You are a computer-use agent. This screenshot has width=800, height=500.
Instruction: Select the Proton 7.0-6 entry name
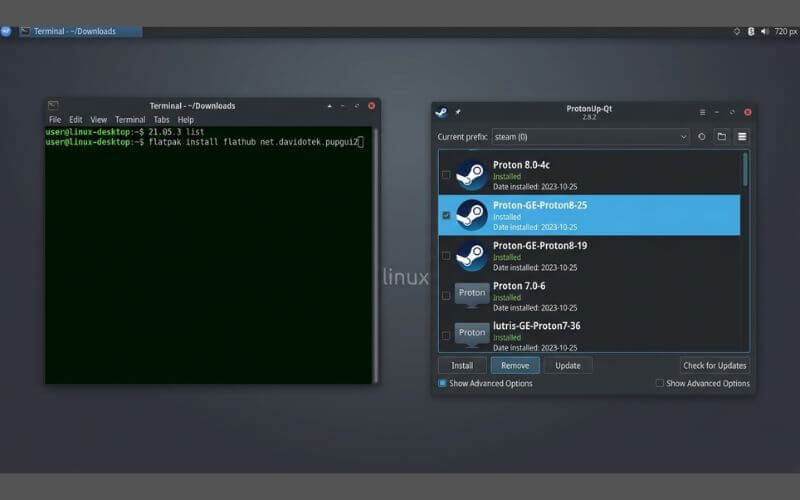tap(519, 286)
